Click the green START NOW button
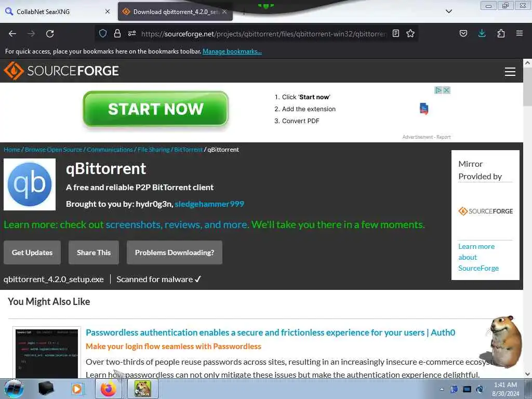Screen dimensions: 532x399 [x=156, y=109]
